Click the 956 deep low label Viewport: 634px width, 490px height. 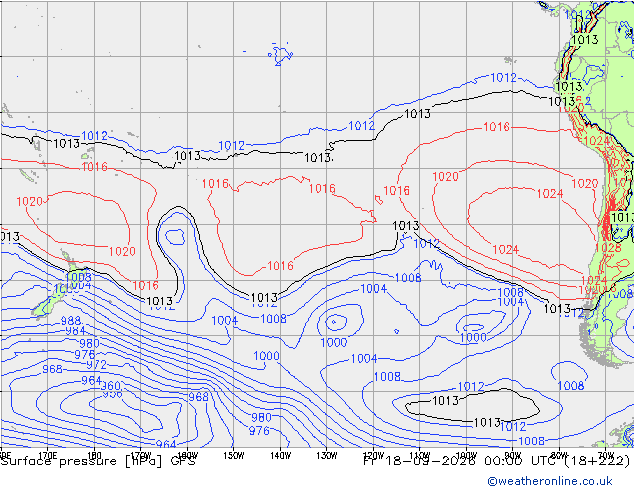click(112, 394)
